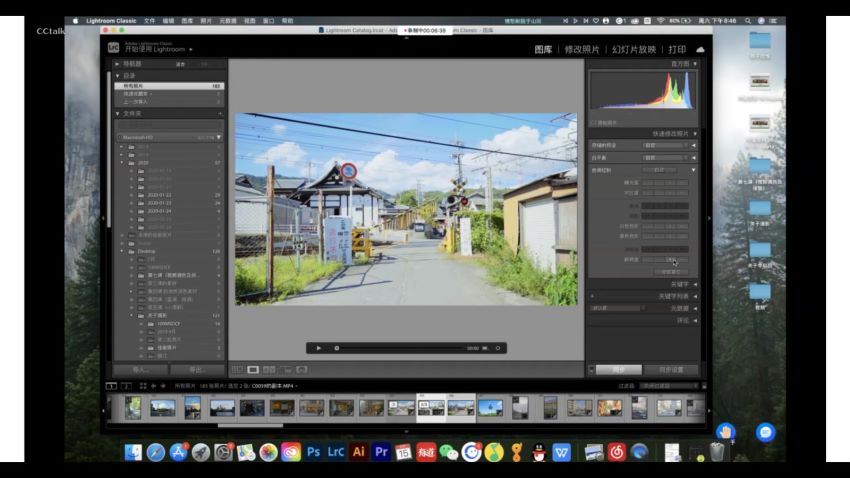The height and width of the screenshot is (478, 850).
Task: Play the video with the playback button
Action: [x=319, y=348]
